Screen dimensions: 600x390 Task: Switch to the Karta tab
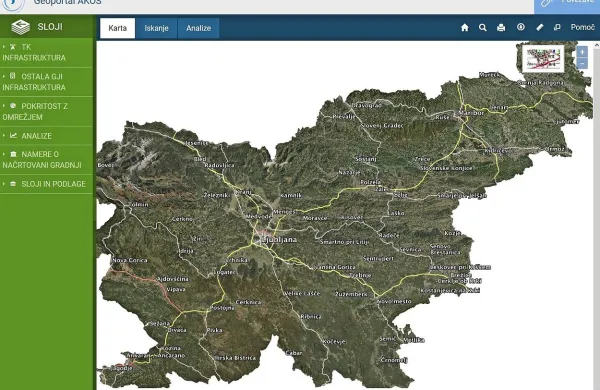[117, 28]
